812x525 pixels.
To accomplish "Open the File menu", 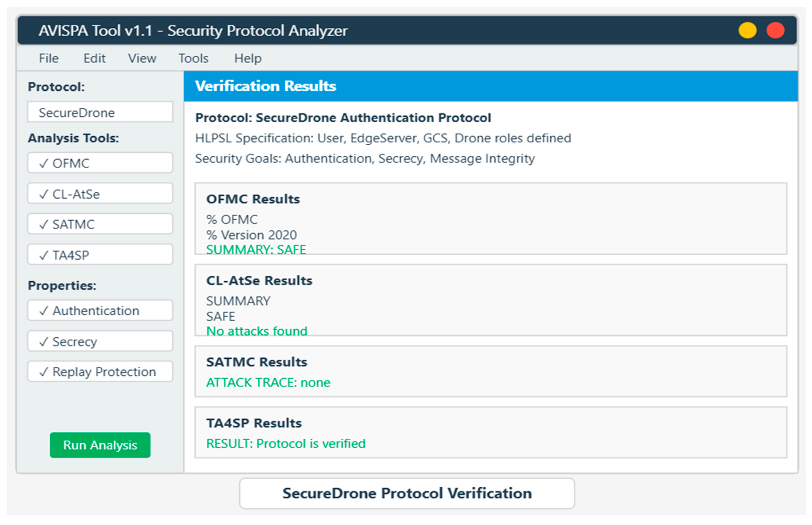I will point(48,58).
